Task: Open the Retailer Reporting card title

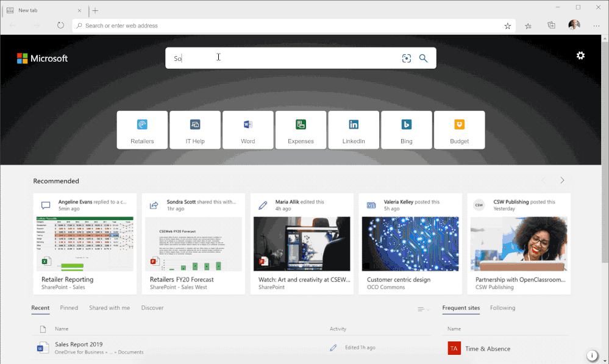Action: [x=68, y=279]
